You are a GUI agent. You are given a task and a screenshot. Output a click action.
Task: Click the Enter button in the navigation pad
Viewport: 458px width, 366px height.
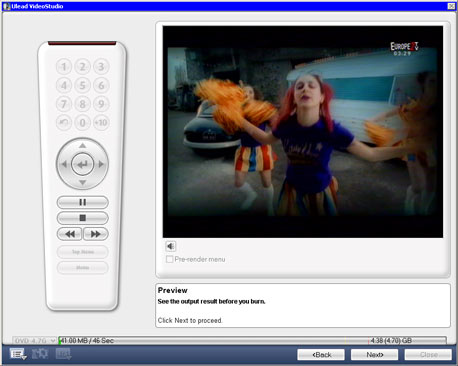point(82,164)
